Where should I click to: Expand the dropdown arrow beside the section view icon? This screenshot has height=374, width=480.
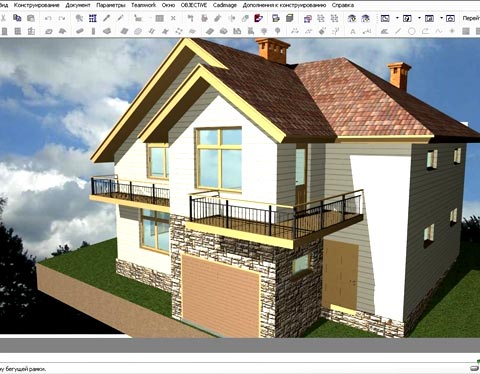(x=419, y=18)
